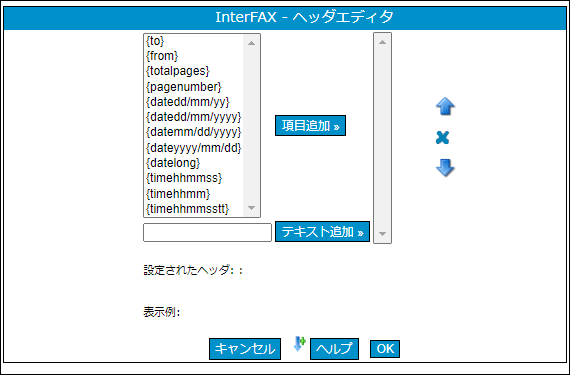Pick {timehhmmsstt} from the list

193,209
